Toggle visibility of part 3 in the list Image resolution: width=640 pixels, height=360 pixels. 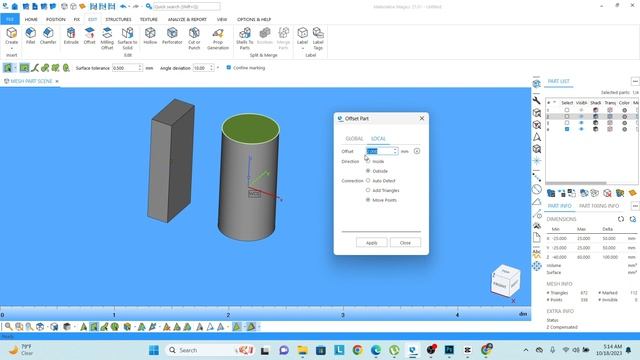(x=581, y=123)
